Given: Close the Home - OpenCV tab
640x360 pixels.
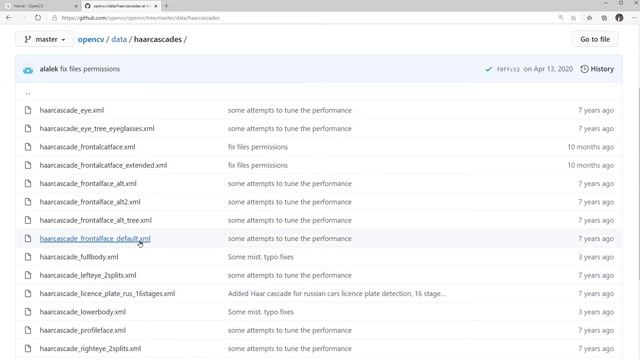Looking at the screenshot, I should [76, 6].
